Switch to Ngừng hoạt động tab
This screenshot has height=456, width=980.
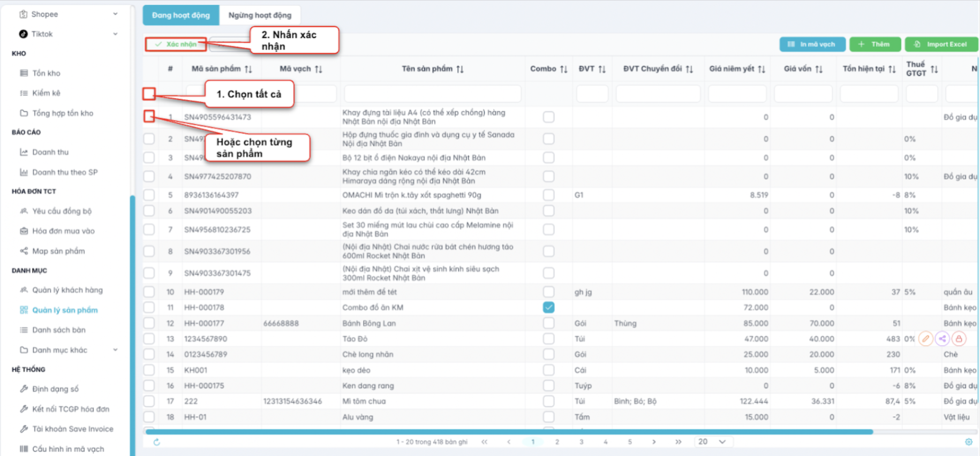[x=260, y=16]
